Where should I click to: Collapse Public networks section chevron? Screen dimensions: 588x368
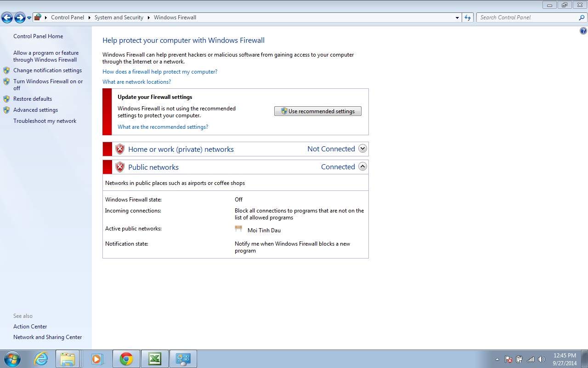pos(362,167)
